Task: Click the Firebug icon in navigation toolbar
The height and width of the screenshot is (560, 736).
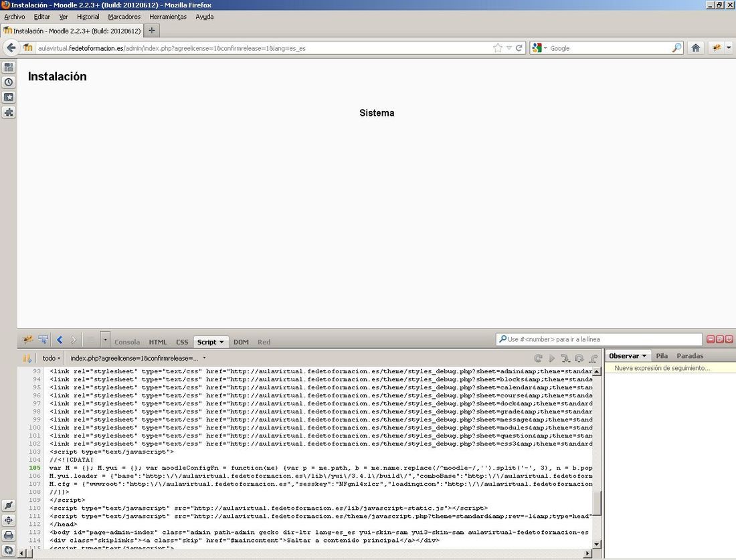Action: click(717, 48)
